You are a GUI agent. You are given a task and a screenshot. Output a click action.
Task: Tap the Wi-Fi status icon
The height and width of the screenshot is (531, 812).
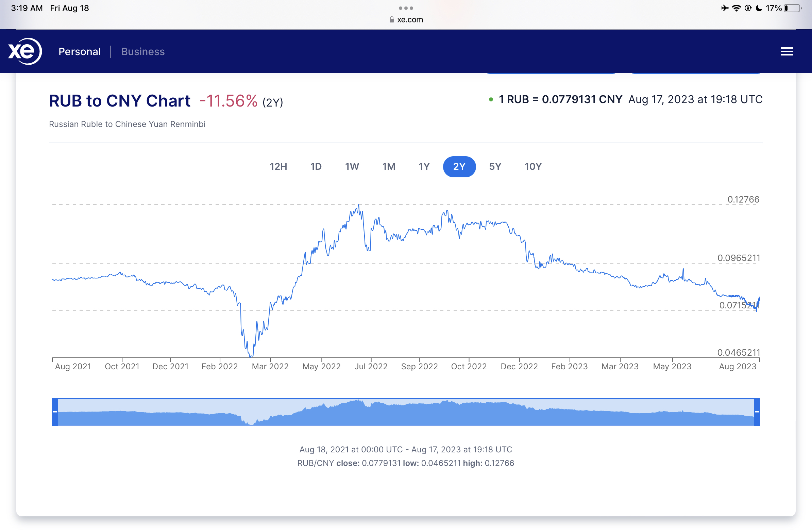pos(736,8)
